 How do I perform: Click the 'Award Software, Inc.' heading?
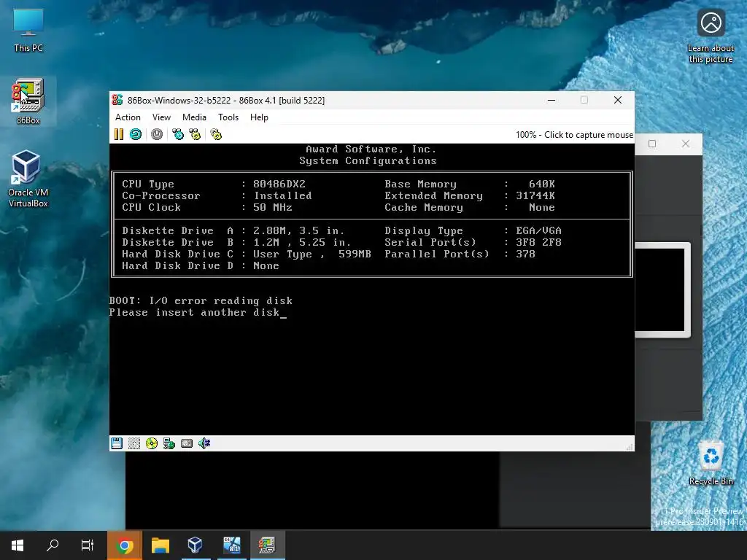coord(371,149)
